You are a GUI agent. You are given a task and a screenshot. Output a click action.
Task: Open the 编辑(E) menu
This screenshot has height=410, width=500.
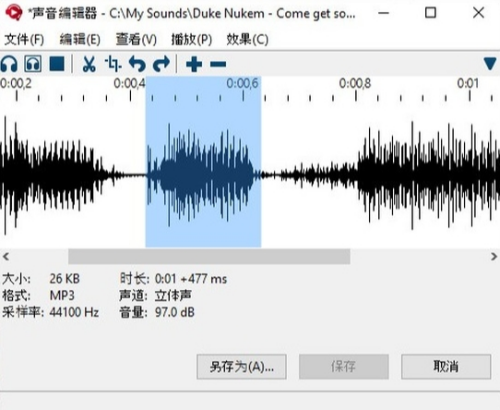pos(80,39)
